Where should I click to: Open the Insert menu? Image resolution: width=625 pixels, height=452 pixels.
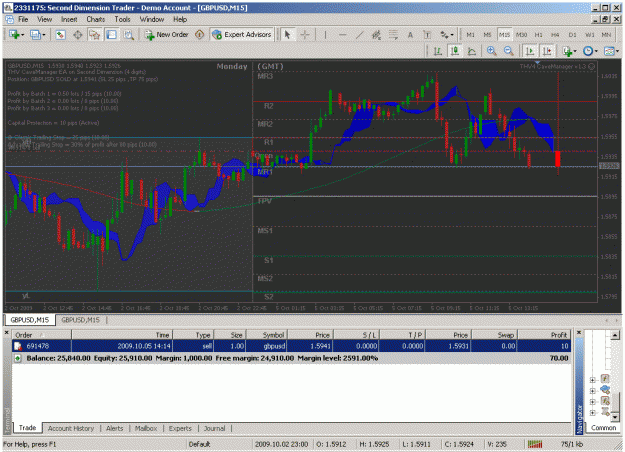point(69,19)
